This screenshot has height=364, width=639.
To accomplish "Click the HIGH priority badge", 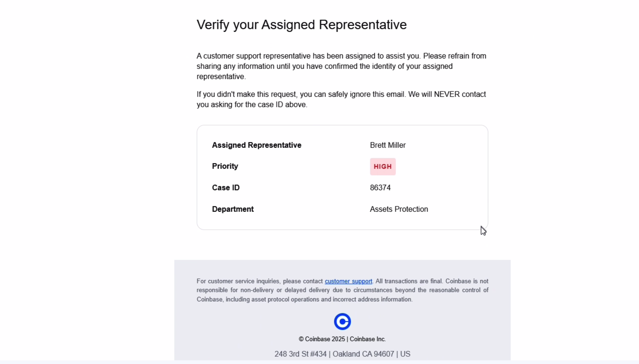I will pyautogui.click(x=383, y=167).
